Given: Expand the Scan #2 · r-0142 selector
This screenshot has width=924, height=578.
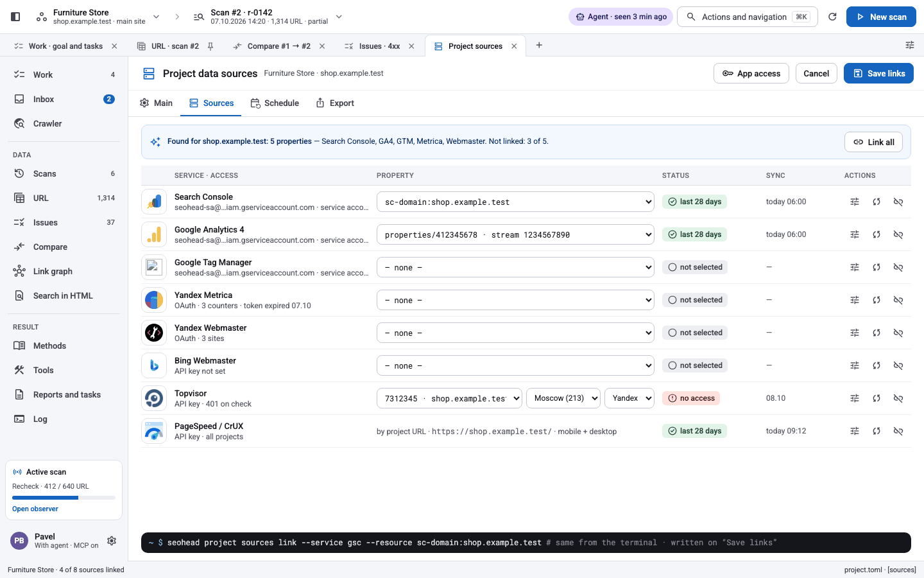Looking at the screenshot, I should 339,17.
